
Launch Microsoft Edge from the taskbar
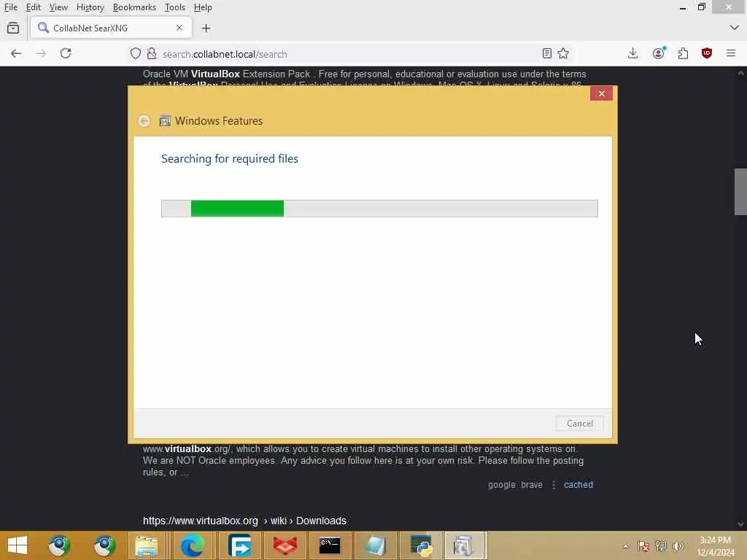tap(192, 545)
